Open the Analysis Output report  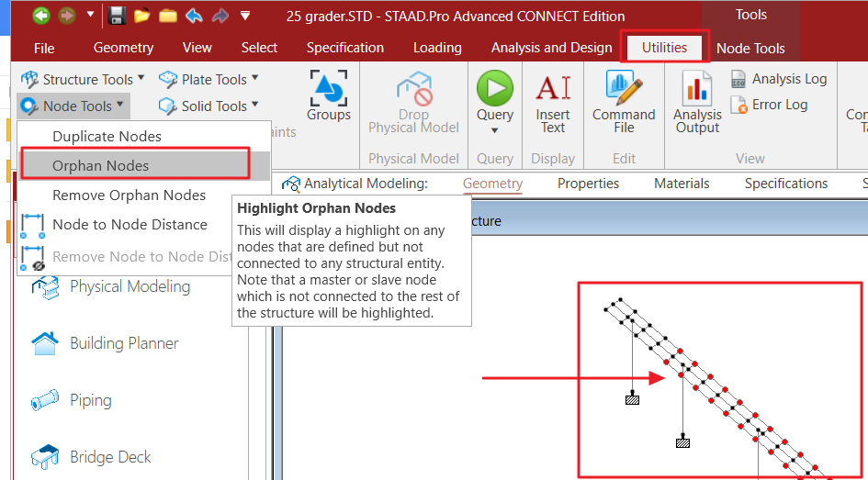(697, 102)
